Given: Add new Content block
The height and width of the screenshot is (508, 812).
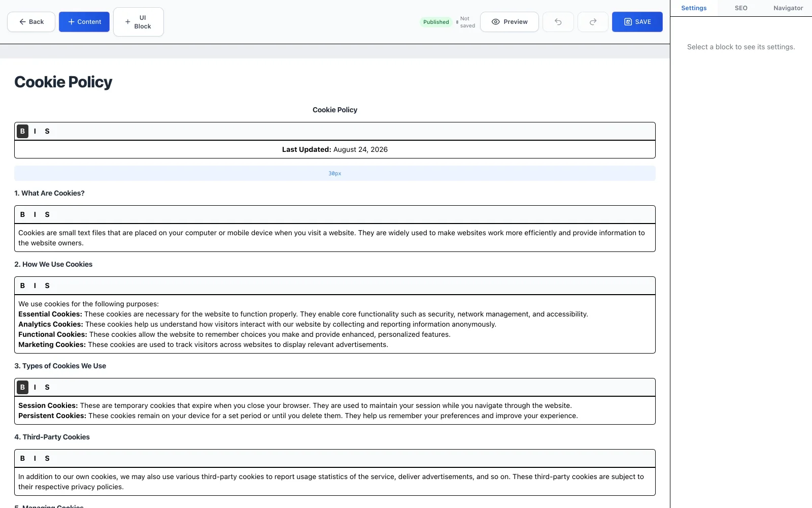Looking at the screenshot, I should click(x=84, y=22).
